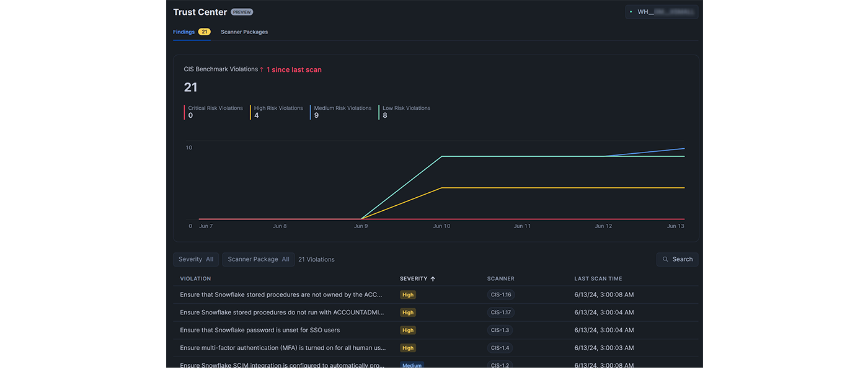Sort the table by the SEVERITY column
Image resolution: width=868 pixels, height=372 pixels.
coord(417,279)
